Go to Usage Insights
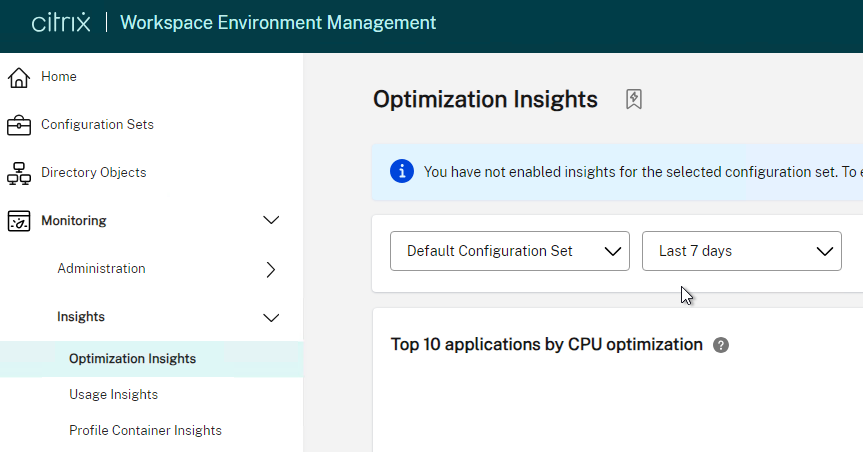 [x=113, y=394]
